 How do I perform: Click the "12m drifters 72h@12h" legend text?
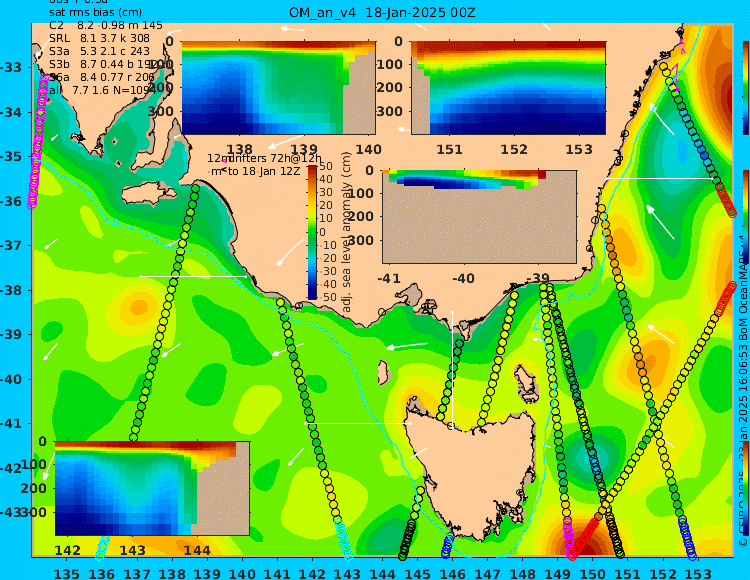tap(265, 158)
